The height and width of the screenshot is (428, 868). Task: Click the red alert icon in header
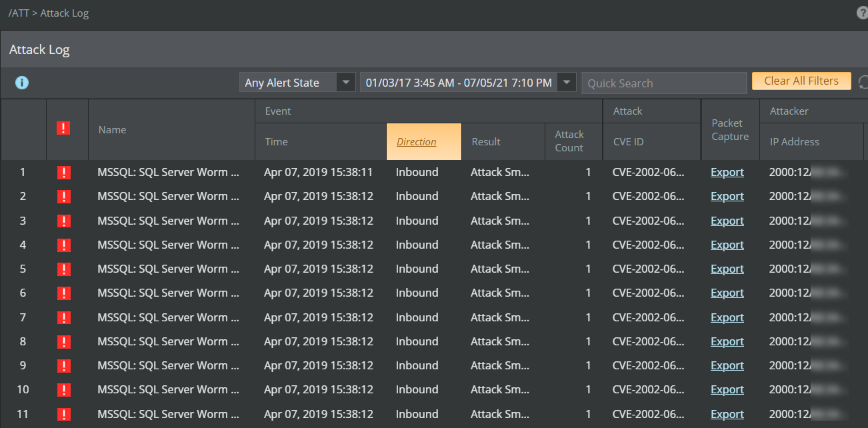point(63,128)
